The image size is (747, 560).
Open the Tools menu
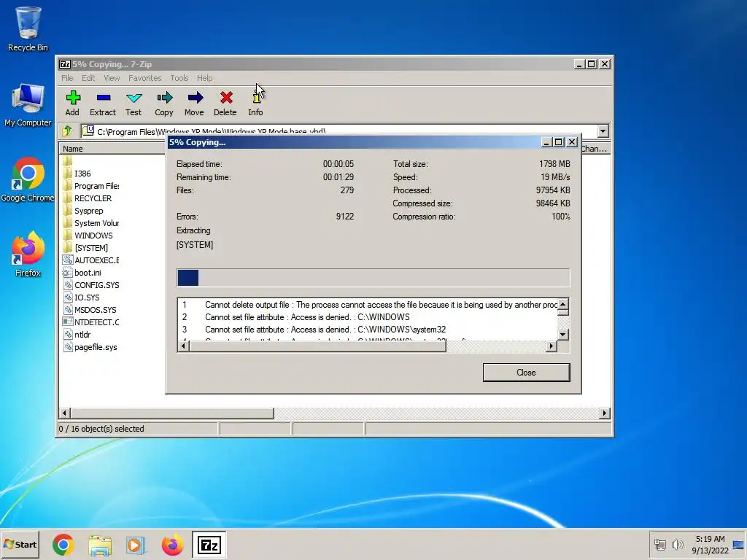click(x=179, y=77)
